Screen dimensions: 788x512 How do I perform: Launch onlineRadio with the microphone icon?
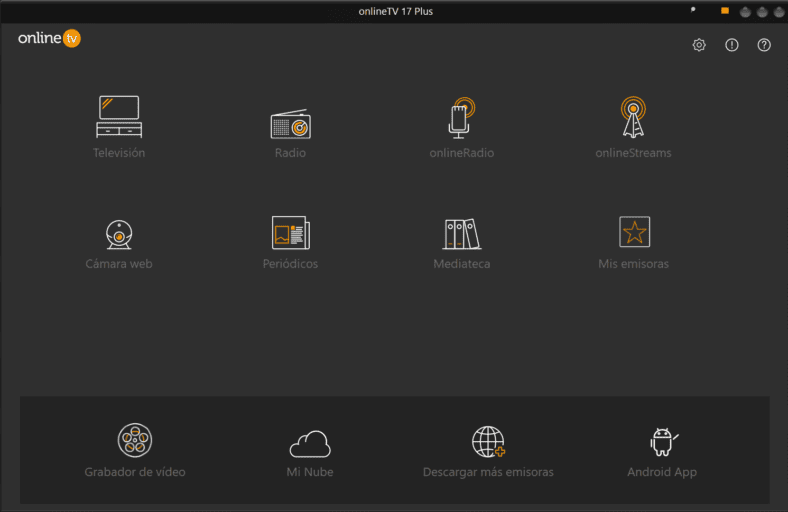tap(461, 128)
